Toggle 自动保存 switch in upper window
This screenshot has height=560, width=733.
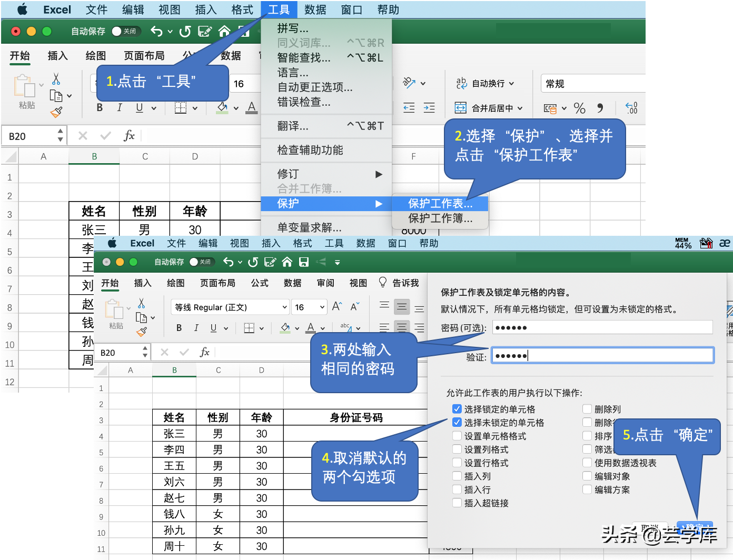tap(126, 31)
